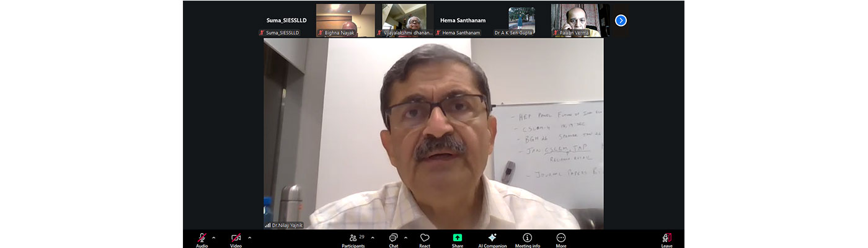Expand participants options chevron
The image size is (868, 248).
[373, 237]
